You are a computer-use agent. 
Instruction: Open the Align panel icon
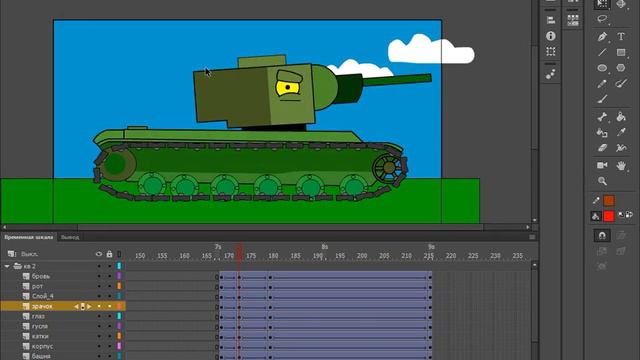pyautogui.click(x=551, y=20)
